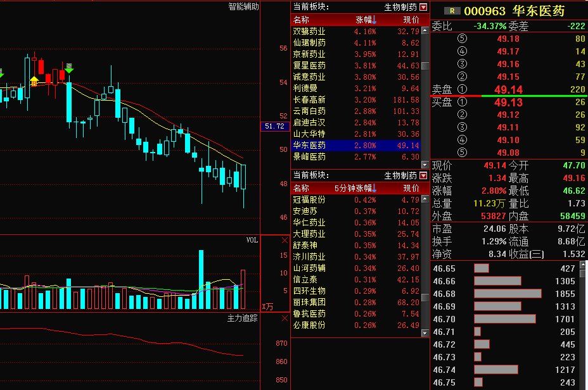The height and width of the screenshot is (390, 588).
Task: Open the 生物制药 sector dropdown in top panel
Action: [423, 7]
